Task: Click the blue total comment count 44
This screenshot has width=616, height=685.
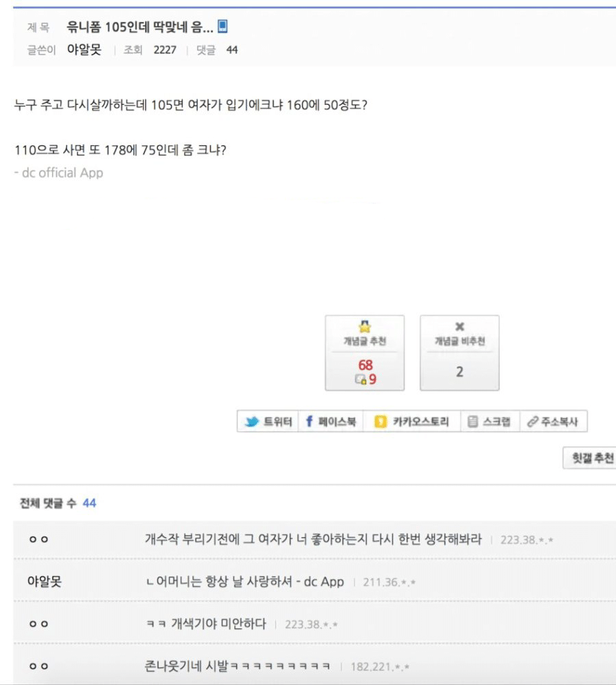Action: (x=89, y=503)
